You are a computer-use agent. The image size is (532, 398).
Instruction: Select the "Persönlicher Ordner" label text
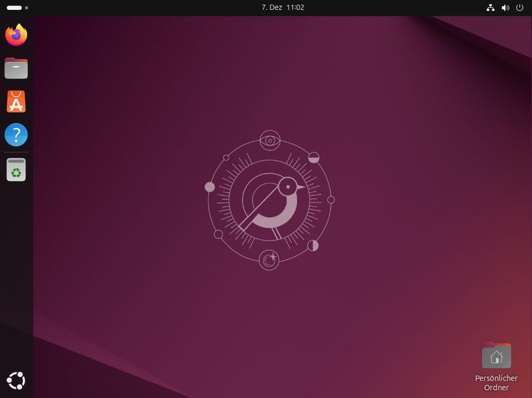[496, 383]
